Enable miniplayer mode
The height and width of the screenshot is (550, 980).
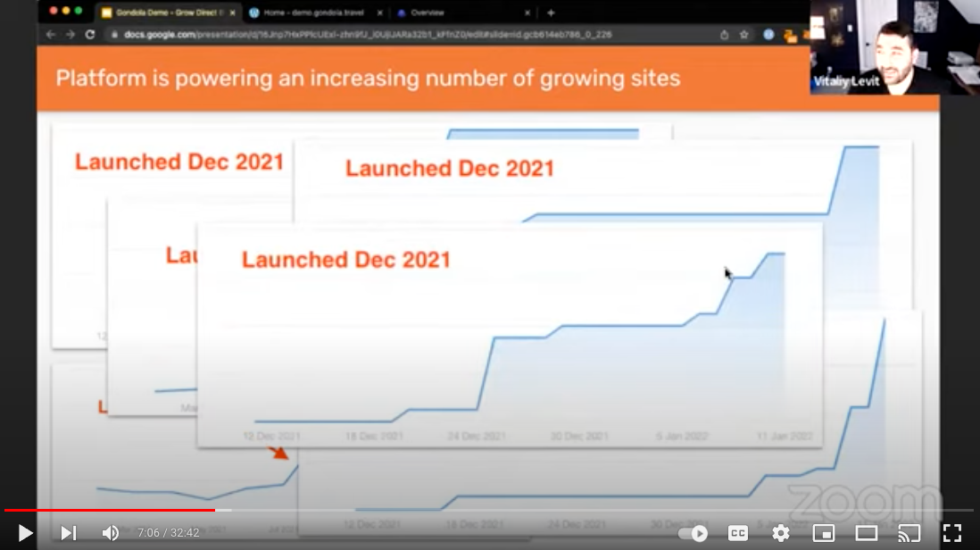point(824,533)
